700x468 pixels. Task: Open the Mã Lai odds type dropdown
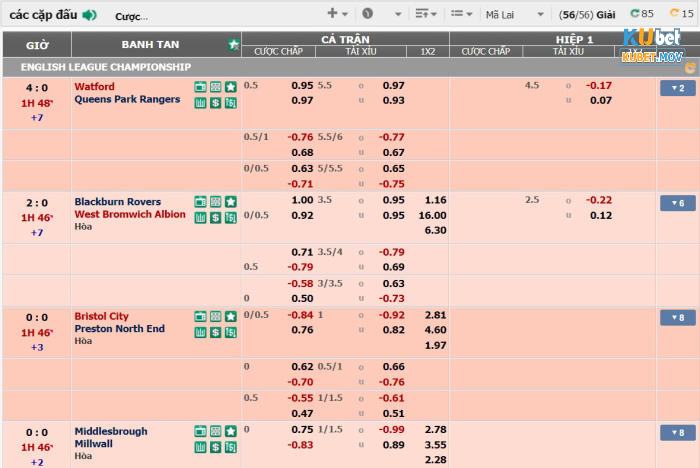515,15
